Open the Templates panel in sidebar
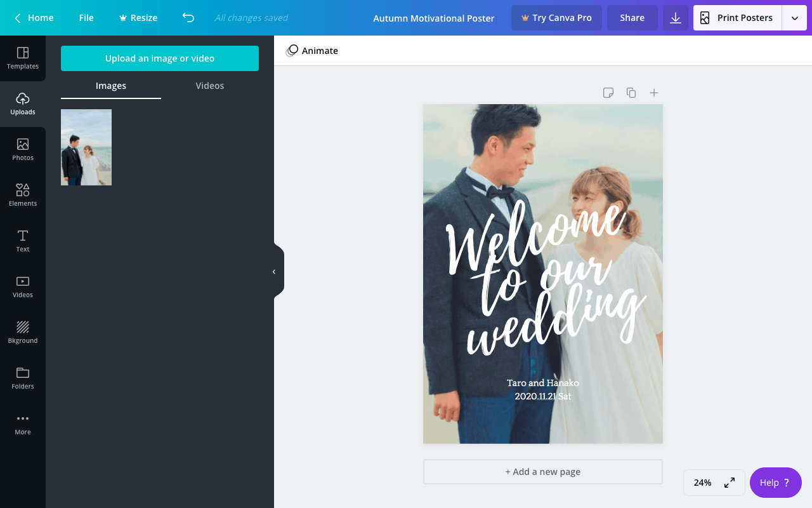The height and width of the screenshot is (508, 812). click(23, 58)
